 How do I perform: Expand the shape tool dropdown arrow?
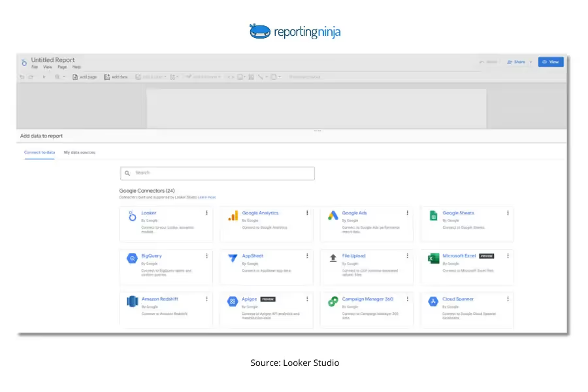click(280, 77)
